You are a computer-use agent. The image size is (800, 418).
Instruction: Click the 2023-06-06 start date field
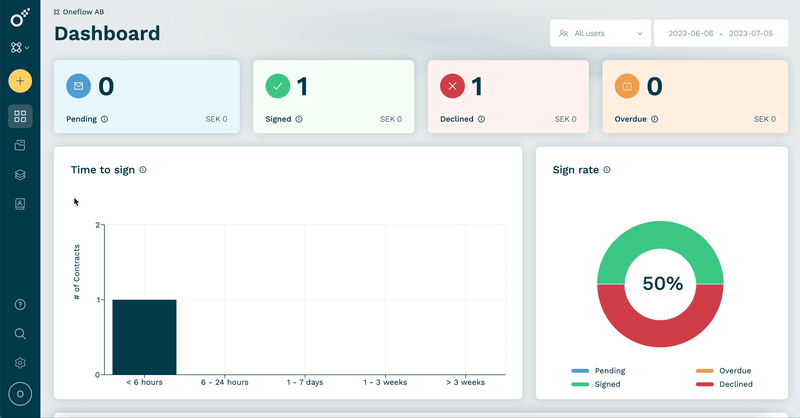pyautogui.click(x=691, y=33)
